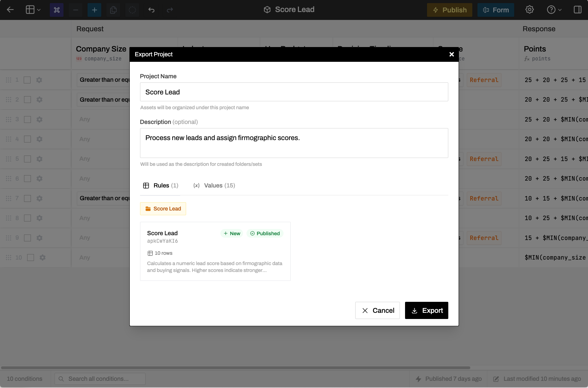Edit the Project Name field
The image size is (588, 388).
click(294, 92)
